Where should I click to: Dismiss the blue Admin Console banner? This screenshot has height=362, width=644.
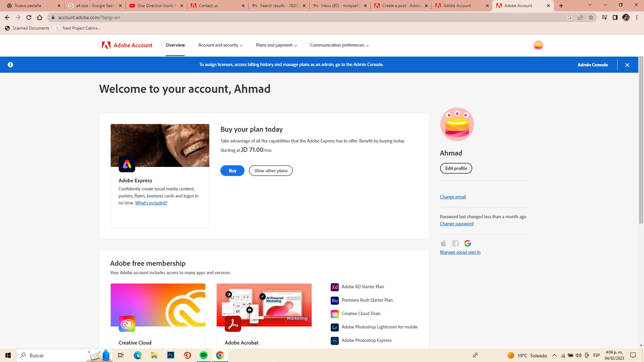(627, 65)
